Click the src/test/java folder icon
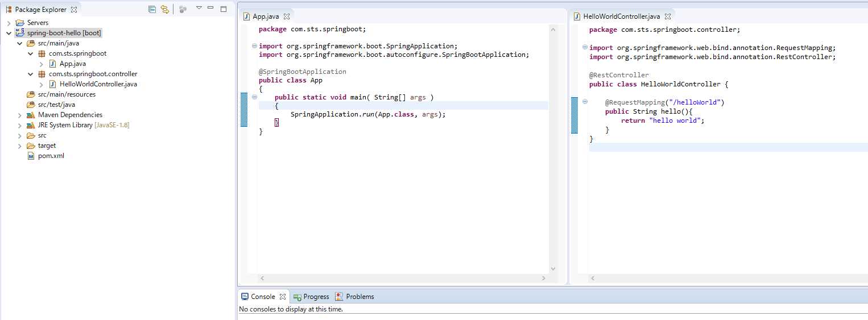868x320 pixels. click(x=31, y=105)
